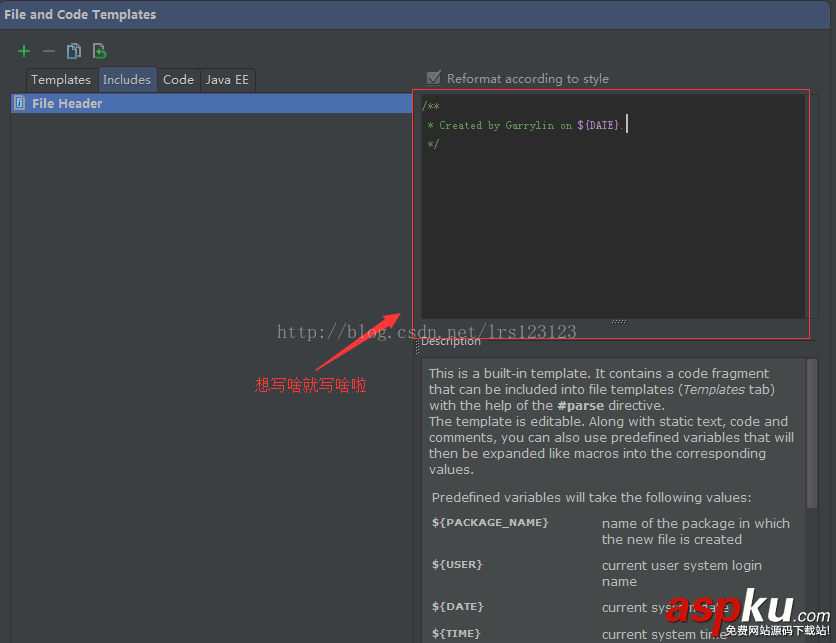
Task: Open the Code tab
Action: pyautogui.click(x=178, y=79)
